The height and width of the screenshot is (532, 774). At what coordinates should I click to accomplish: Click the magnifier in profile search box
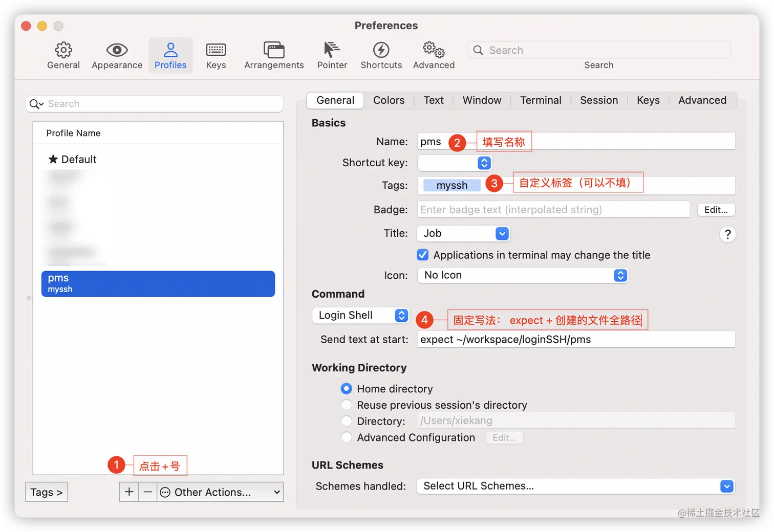click(x=36, y=104)
